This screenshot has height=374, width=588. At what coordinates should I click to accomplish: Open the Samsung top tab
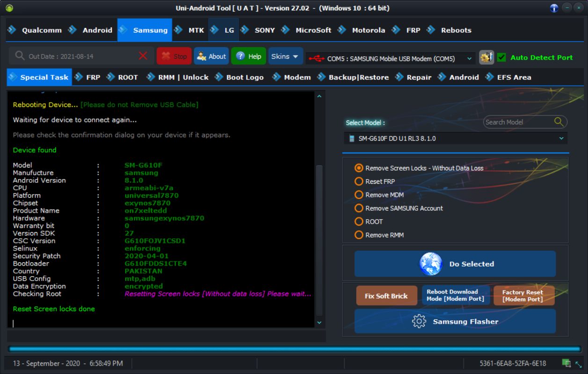pos(145,30)
